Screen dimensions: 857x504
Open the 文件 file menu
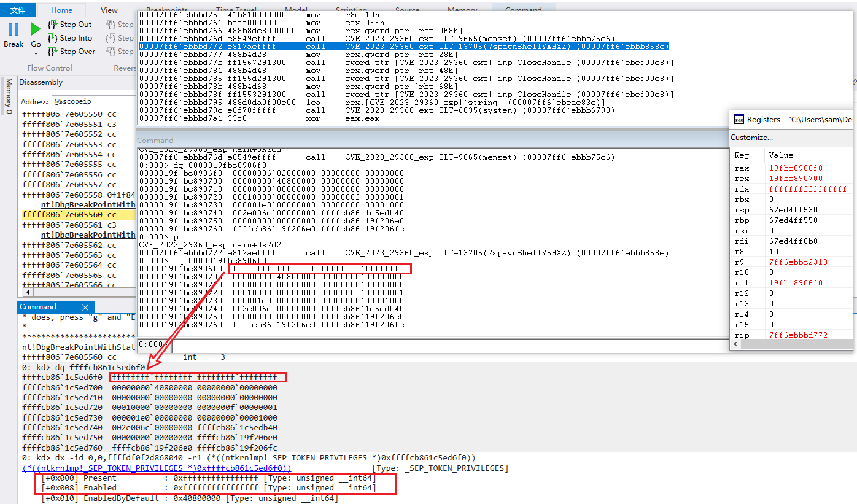click(18, 10)
